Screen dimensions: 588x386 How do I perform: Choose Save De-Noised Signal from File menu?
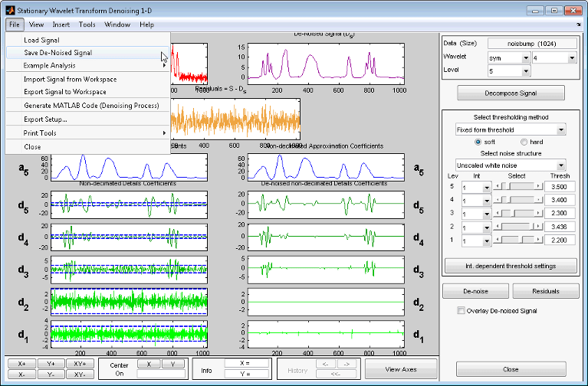pyautogui.click(x=57, y=53)
